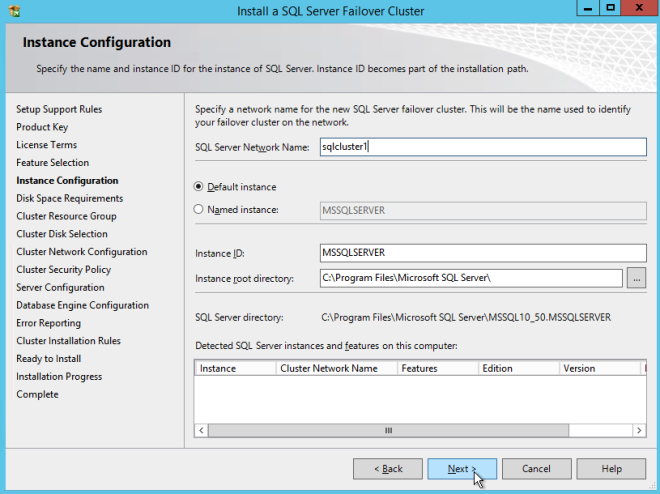
Task: Select Complete step in sidebar
Action: 37,394
